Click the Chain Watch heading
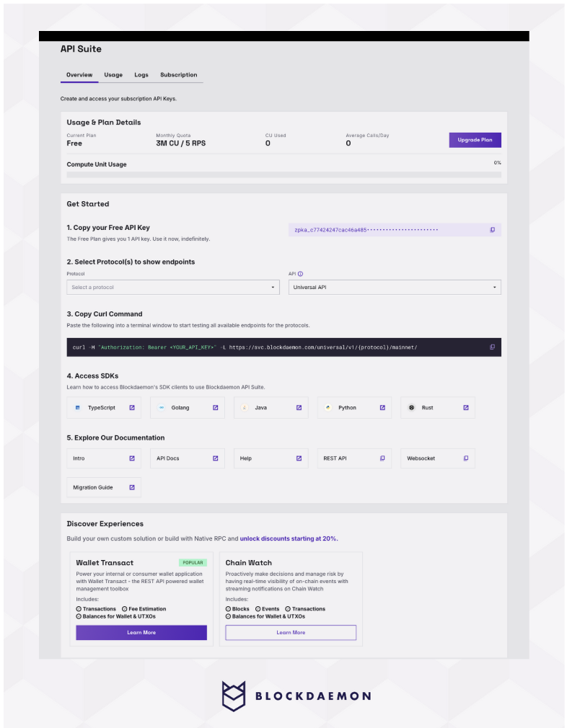567x728 pixels. click(249, 563)
